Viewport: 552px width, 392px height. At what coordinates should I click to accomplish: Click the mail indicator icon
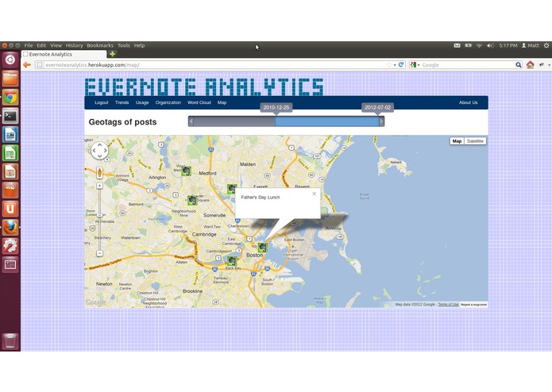point(457,45)
